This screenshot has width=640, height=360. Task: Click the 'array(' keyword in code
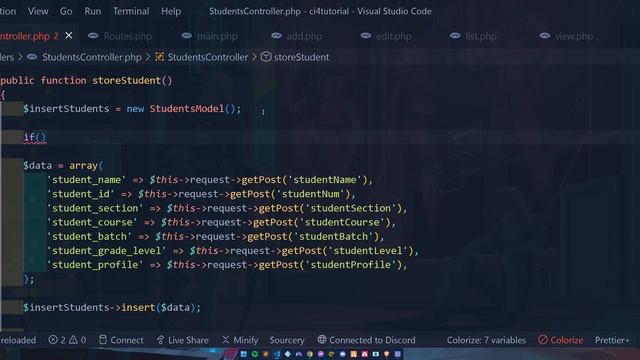86,166
